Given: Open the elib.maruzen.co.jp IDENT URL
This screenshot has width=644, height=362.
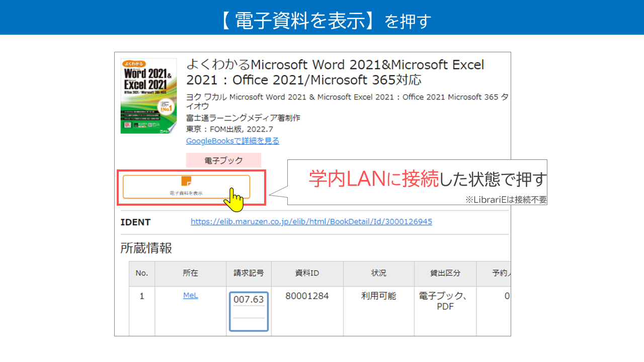Looking at the screenshot, I should coord(311,222).
